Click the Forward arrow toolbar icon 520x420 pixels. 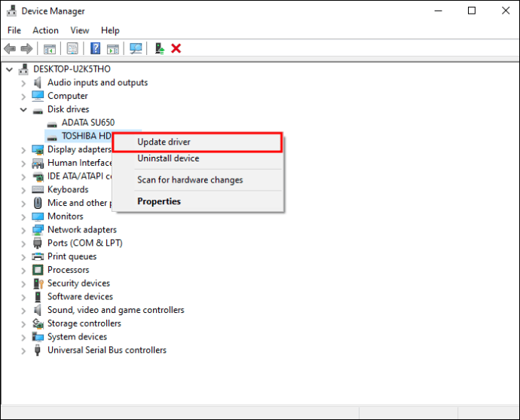point(26,49)
